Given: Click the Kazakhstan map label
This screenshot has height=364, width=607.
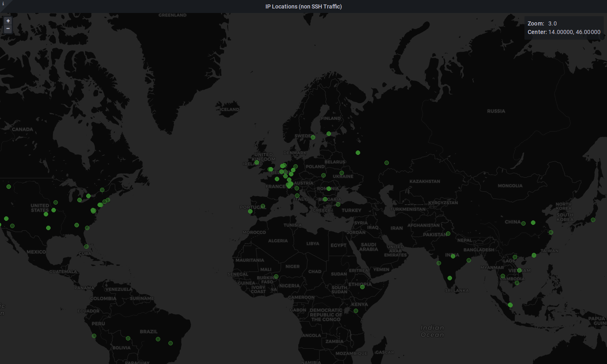Looking at the screenshot, I should [x=425, y=181].
